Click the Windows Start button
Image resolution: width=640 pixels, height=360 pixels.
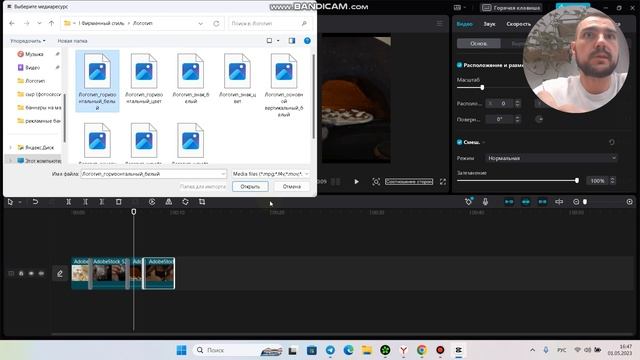click(182, 350)
